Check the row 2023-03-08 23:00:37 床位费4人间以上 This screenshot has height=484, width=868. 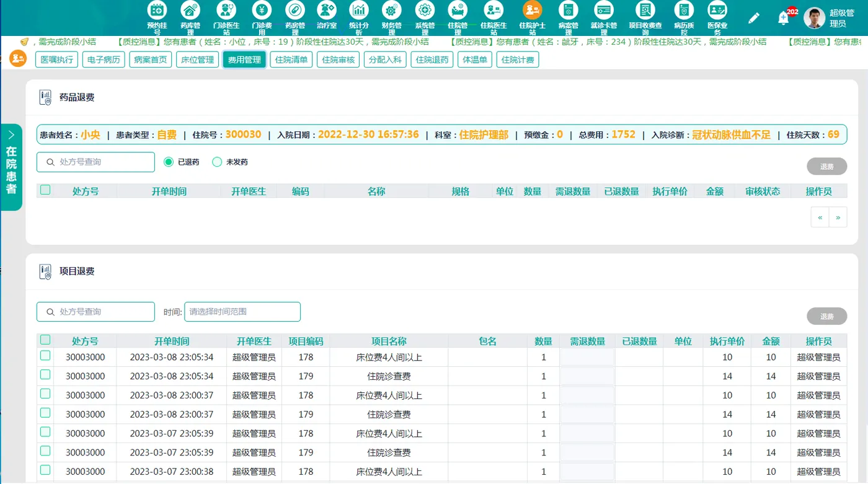point(45,394)
